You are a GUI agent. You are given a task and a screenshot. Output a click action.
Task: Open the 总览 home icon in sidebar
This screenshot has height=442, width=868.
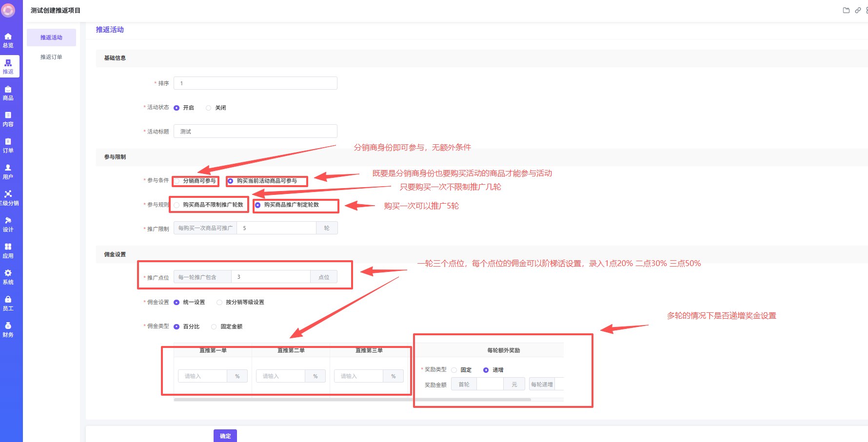[8, 37]
